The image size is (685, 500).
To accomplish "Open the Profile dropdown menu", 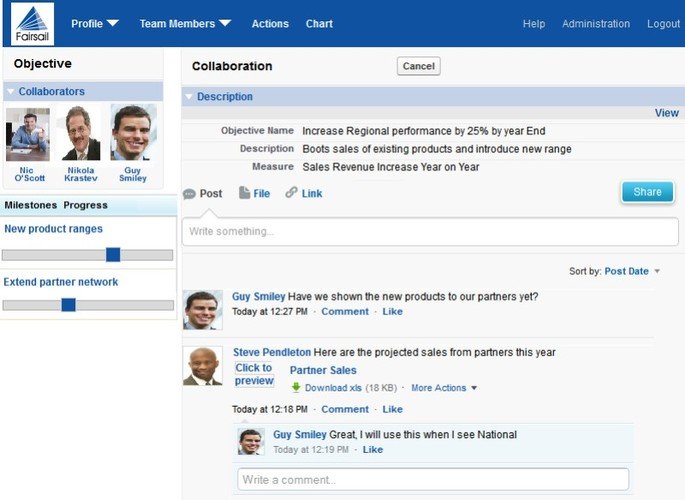I will coord(95,24).
